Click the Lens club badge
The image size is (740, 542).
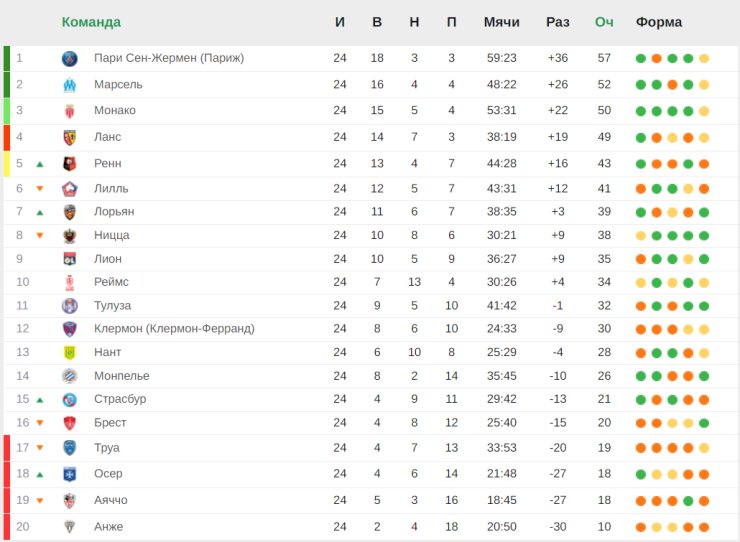(69, 137)
